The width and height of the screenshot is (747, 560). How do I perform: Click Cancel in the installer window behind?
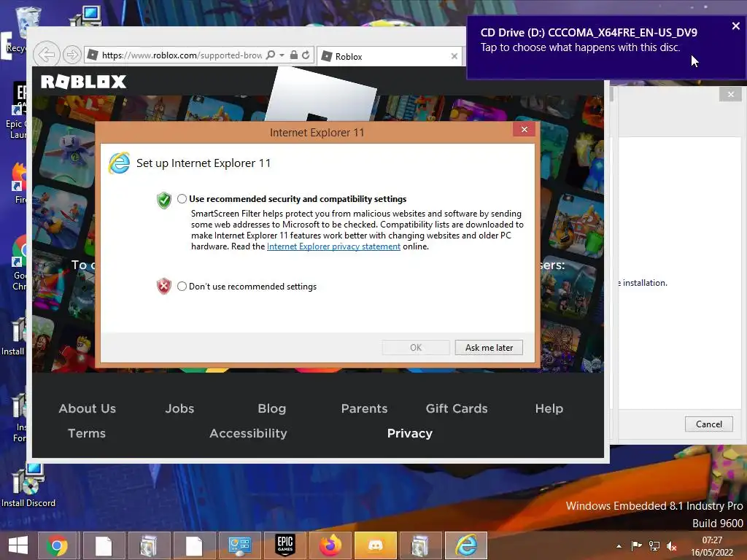coord(708,424)
